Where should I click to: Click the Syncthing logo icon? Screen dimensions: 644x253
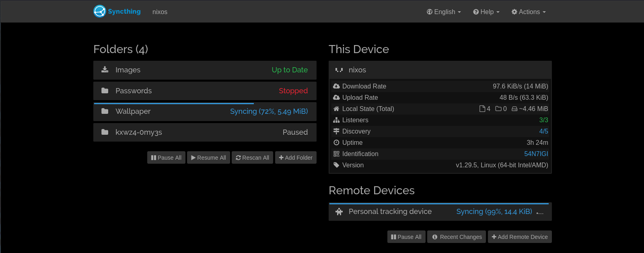tap(99, 11)
